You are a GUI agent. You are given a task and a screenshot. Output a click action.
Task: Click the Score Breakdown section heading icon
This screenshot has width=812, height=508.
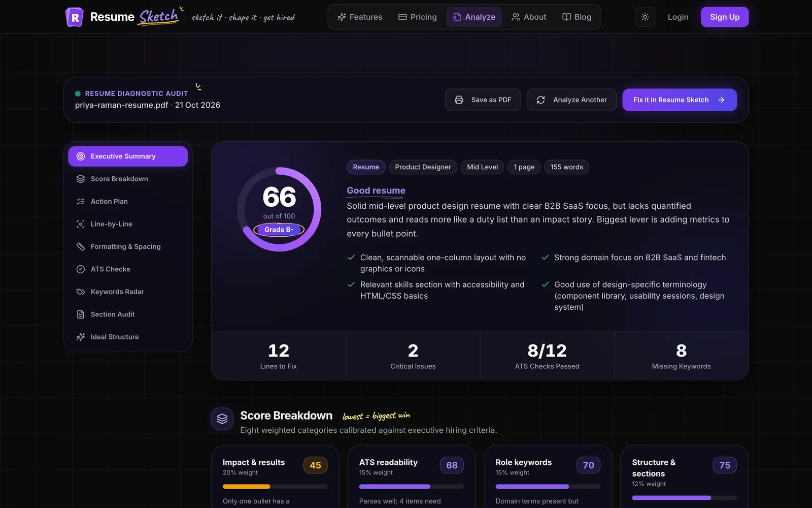[x=222, y=419]
